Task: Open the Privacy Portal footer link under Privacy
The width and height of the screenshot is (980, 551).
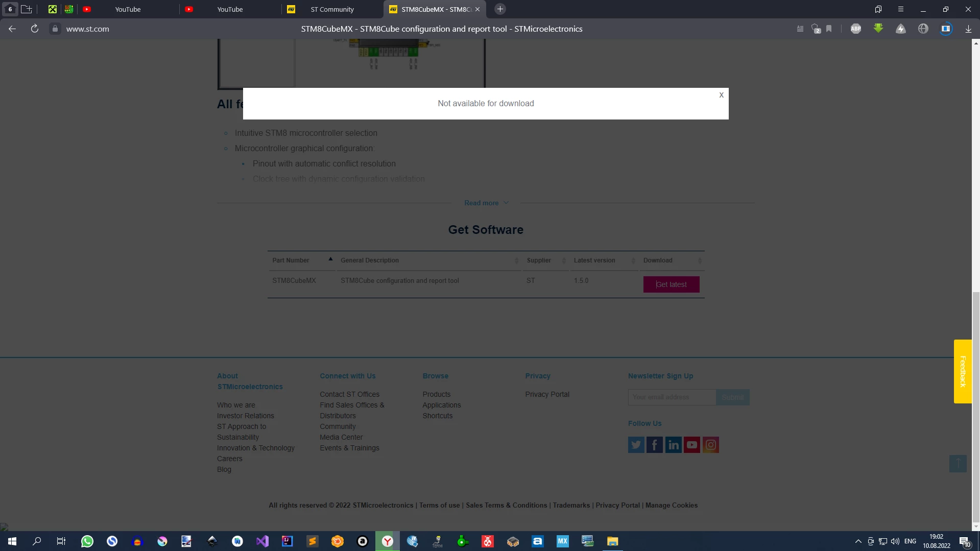Action: click(547, 394)
